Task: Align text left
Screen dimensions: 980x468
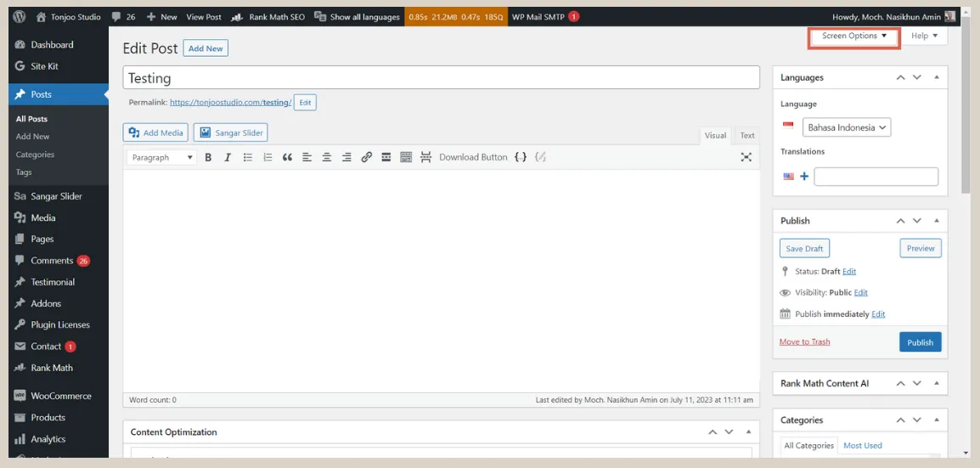Action: 307,157
